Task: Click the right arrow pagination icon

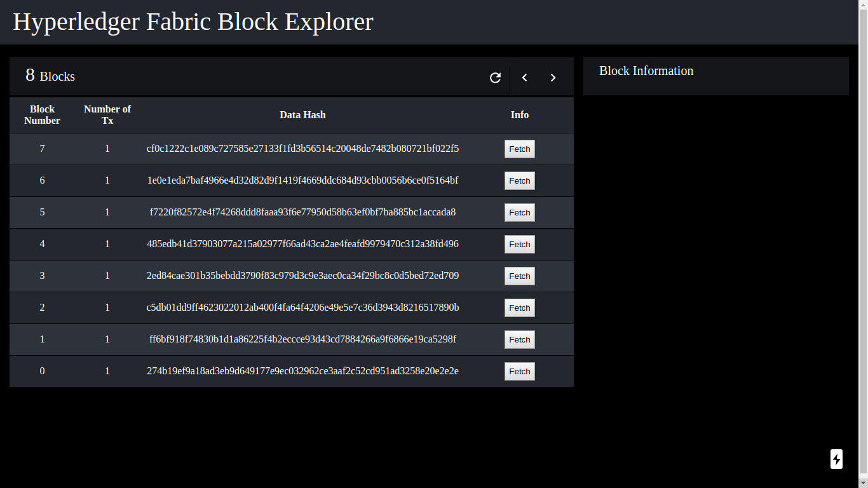Action: point(553,78)
